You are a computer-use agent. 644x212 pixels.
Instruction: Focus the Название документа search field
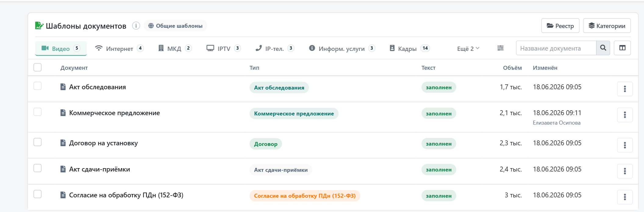(556, 48)
